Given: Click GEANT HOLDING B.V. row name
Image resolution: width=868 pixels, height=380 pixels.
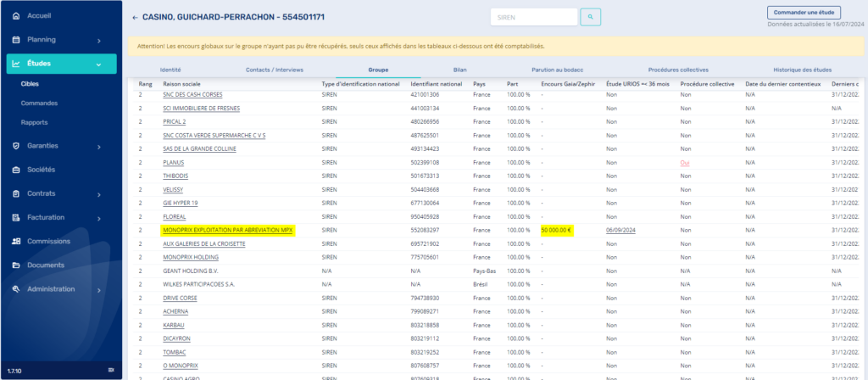Looking at the screenshot, I should (x=191, y=271).
